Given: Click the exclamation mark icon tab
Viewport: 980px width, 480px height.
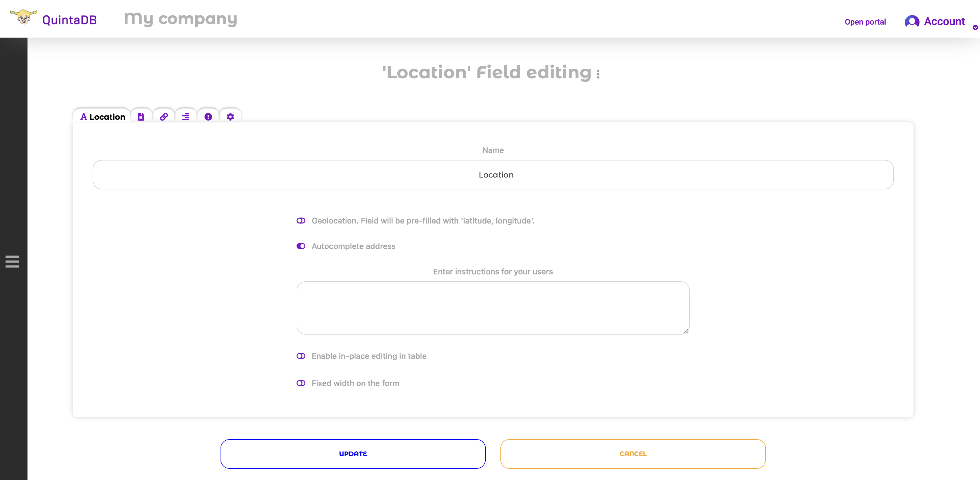Looking at the screenshot, I should point(208,117).
